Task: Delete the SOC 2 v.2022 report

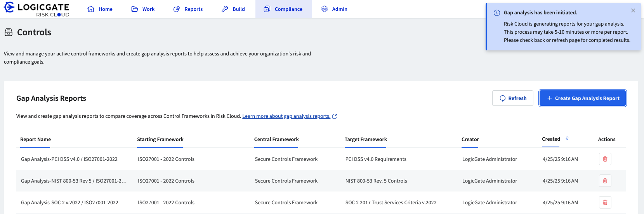Action: (x=605, y=202)
